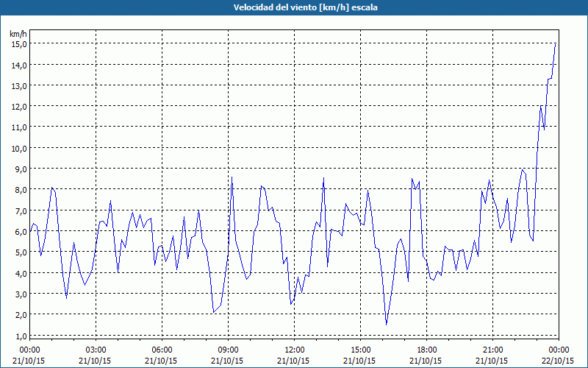Click the 22/10/15 date label
588x368 pixels.
[x=558, y=361]
